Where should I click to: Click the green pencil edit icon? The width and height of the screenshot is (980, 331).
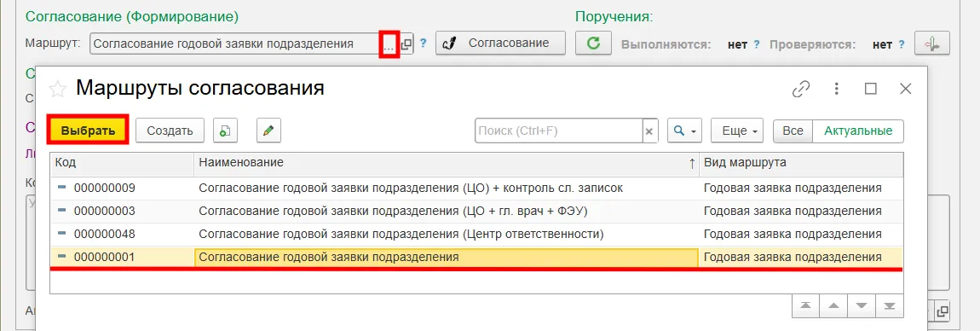tap(268, 131)
